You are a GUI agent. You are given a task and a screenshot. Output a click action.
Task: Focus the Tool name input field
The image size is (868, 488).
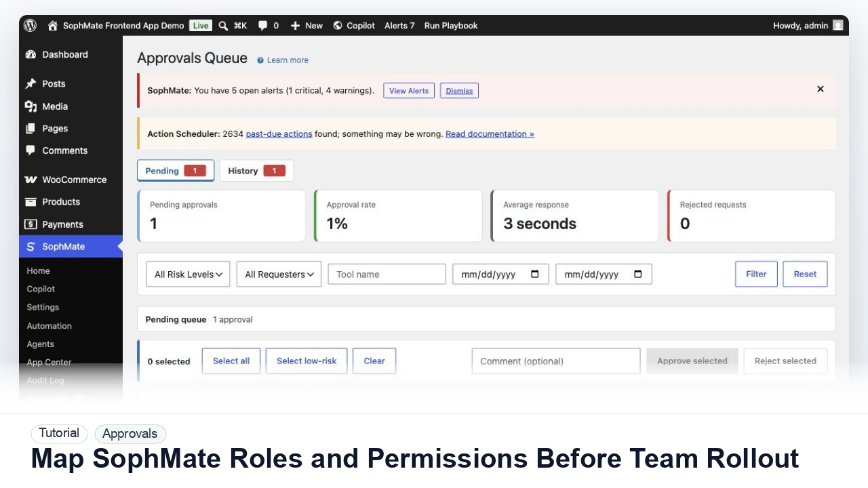coord(387,274)
